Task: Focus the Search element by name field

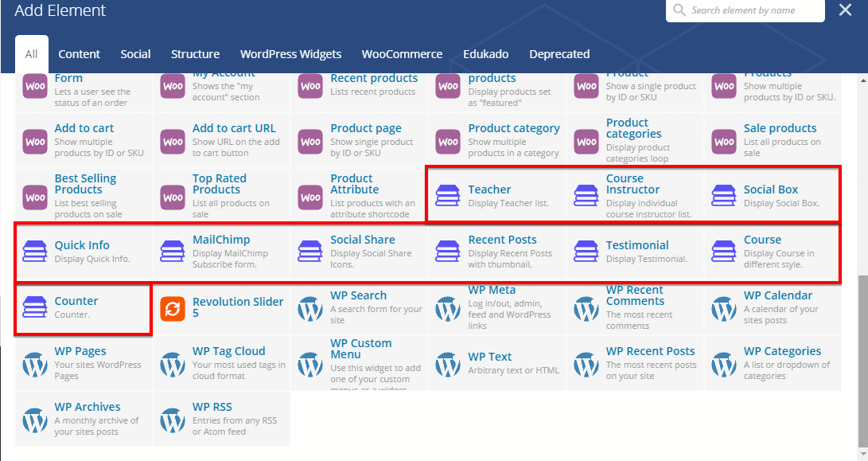Action: [752, 10]
